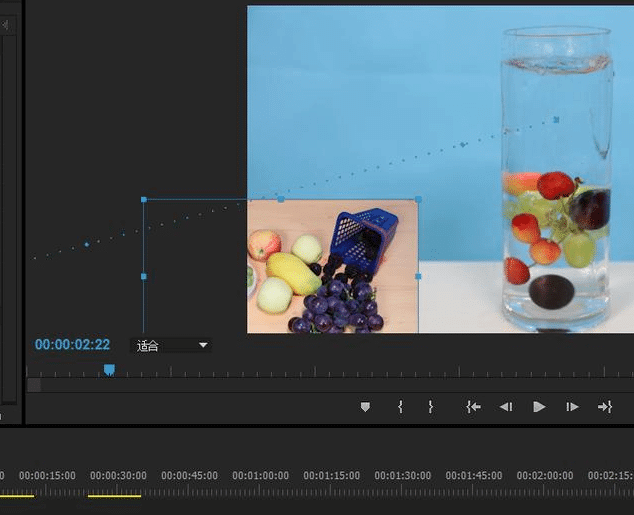Click the 00:00:02:22 timecode field
Screen dimensions: 634x515
(x=72, y=344)
